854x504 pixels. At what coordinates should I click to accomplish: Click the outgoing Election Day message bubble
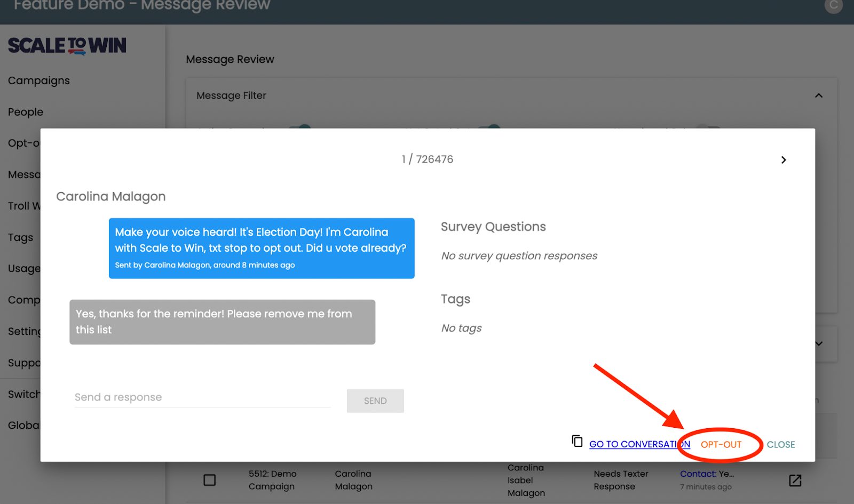click(262, 248)
